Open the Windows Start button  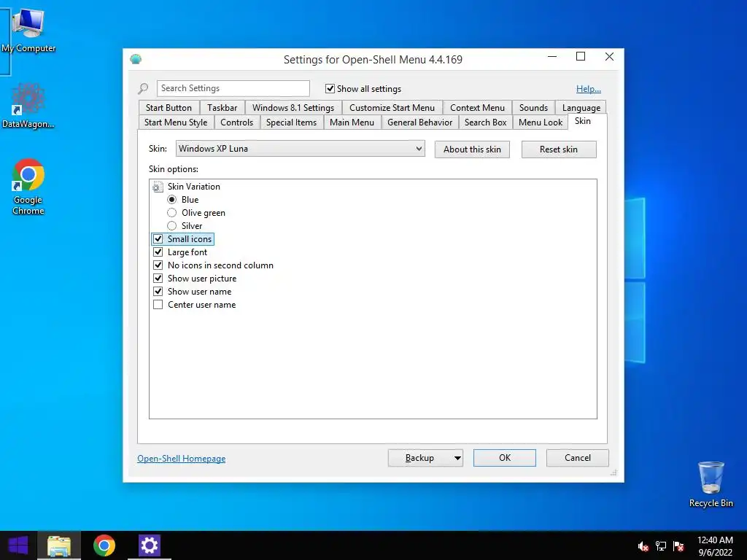[x=18, y=545]
